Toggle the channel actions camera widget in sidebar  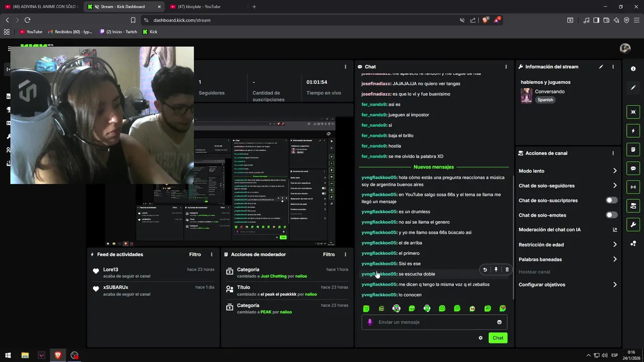633,206
